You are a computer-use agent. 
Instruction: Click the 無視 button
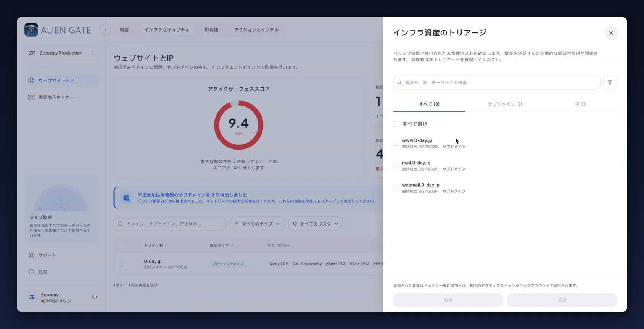click(x=448, y=300)
